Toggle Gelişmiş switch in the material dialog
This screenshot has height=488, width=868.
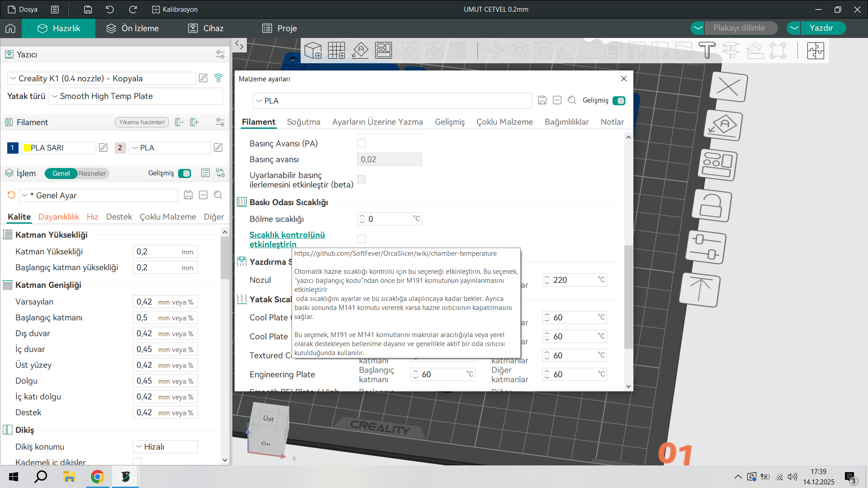pos(619,100)
